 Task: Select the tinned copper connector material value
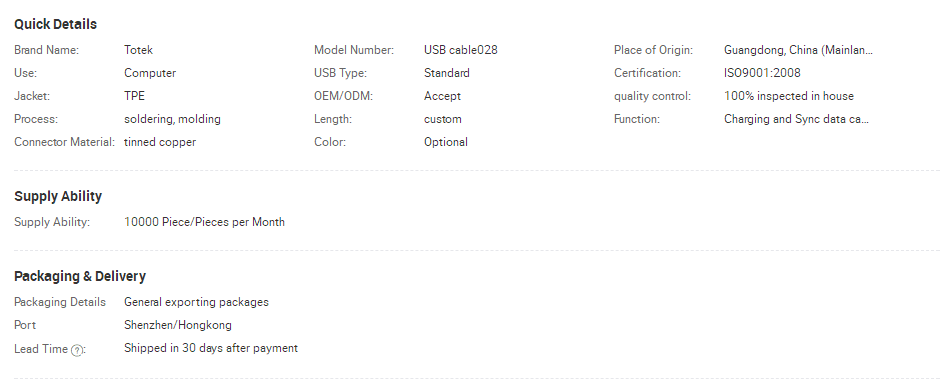(x=160, y=142)
